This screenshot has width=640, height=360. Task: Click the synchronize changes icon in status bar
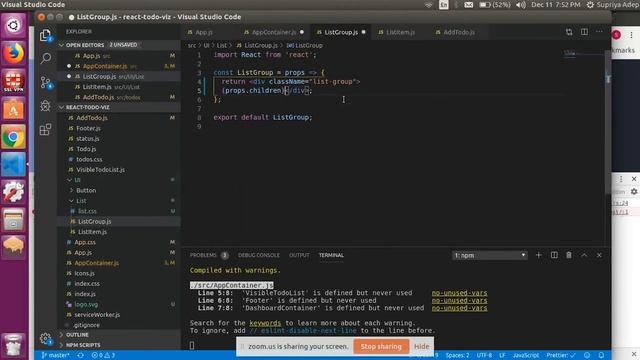(x=80, y=356)
